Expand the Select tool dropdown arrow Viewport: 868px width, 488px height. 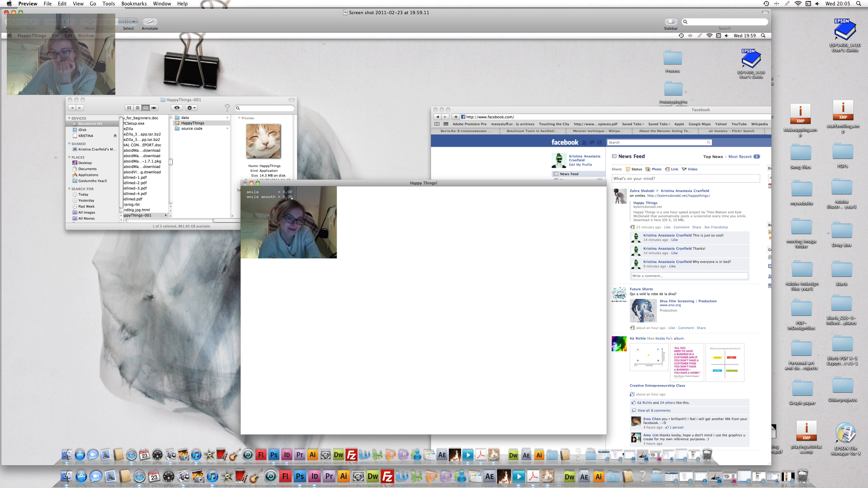134,21
